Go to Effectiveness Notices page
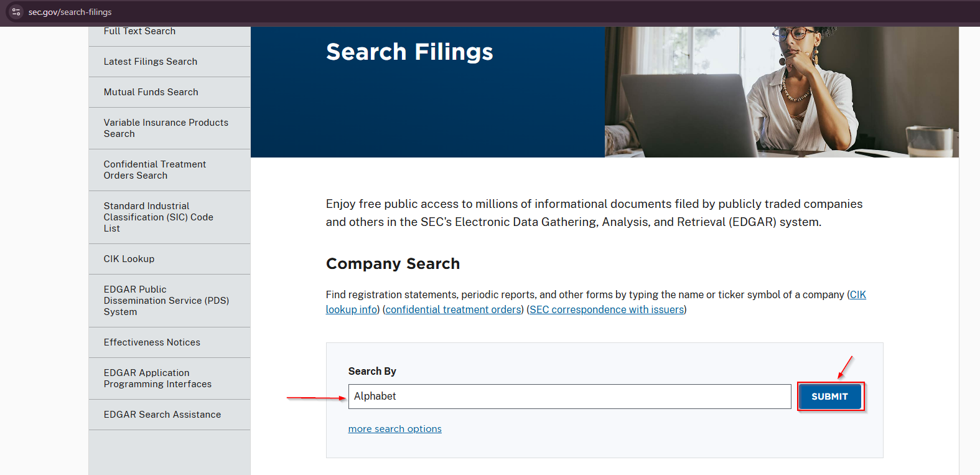Image resolution: width=980 pixels, height=475 pixels. coord(152,342)
